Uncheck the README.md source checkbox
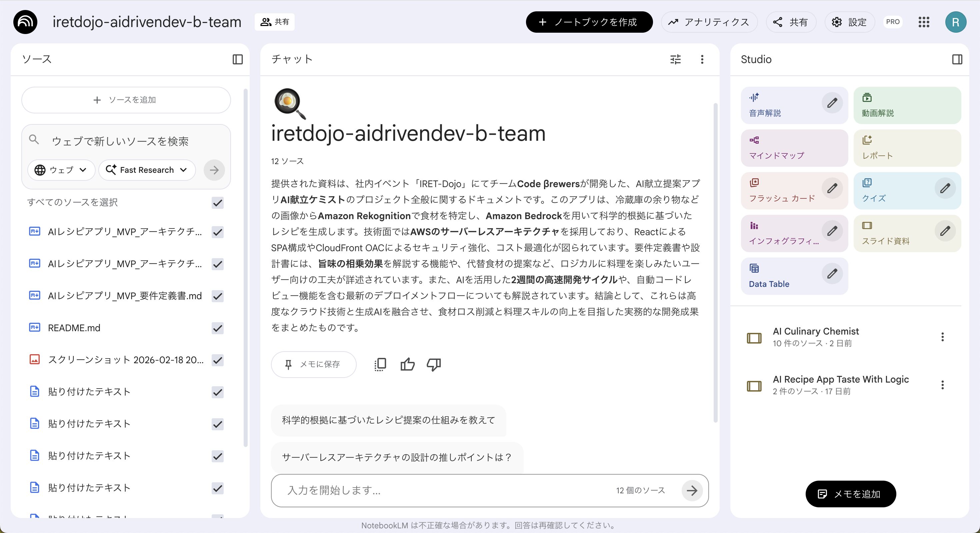The height and width of the screenshot is (533, 980). coord(218,328)
